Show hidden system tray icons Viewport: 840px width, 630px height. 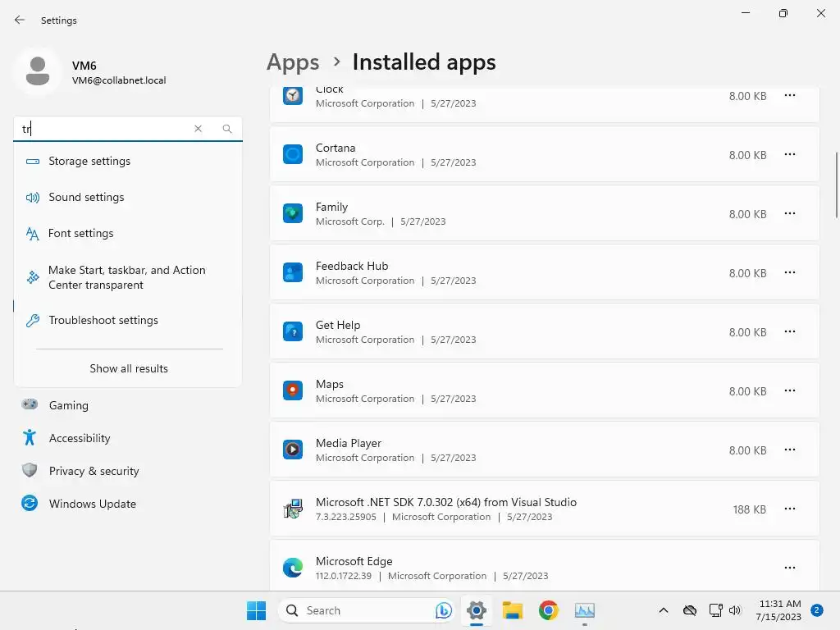tap(663, 610)
